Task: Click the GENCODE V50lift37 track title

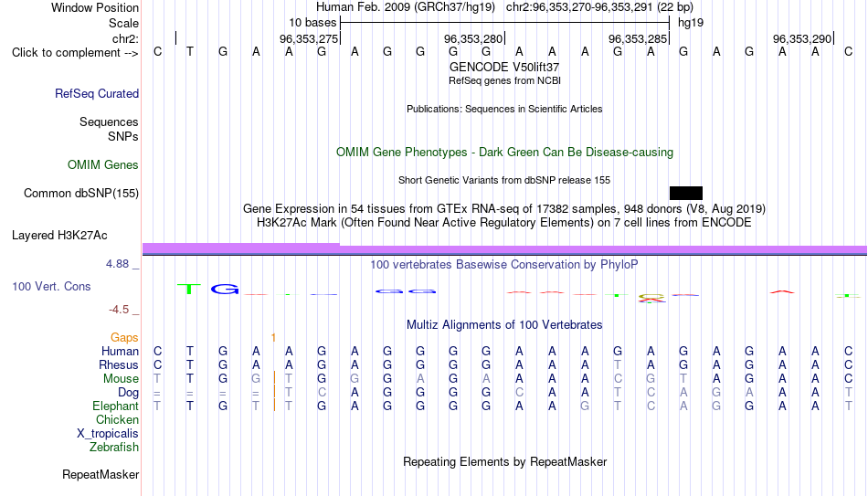Action: tap(504, 67)
